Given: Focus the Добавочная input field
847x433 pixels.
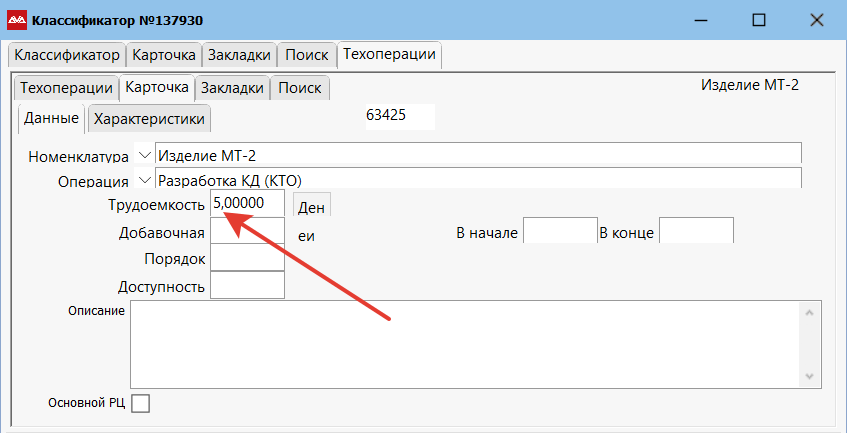Looking at the screenshot, I should pos(247,231).
